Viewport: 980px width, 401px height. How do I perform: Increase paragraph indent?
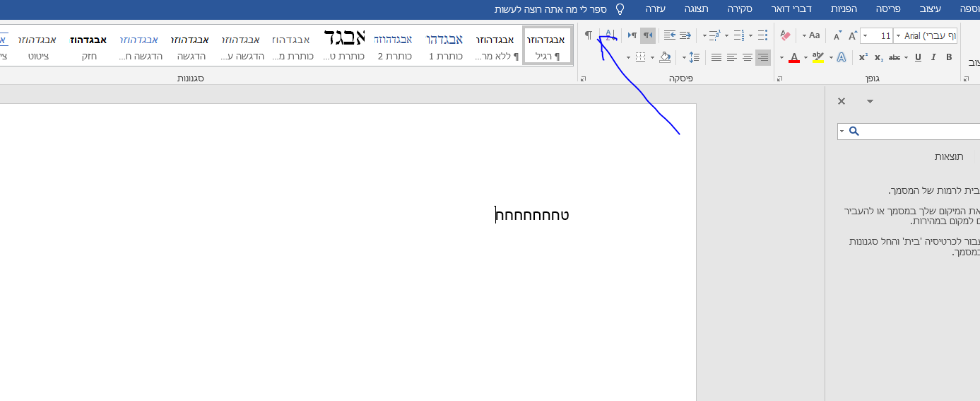[669, 35]
